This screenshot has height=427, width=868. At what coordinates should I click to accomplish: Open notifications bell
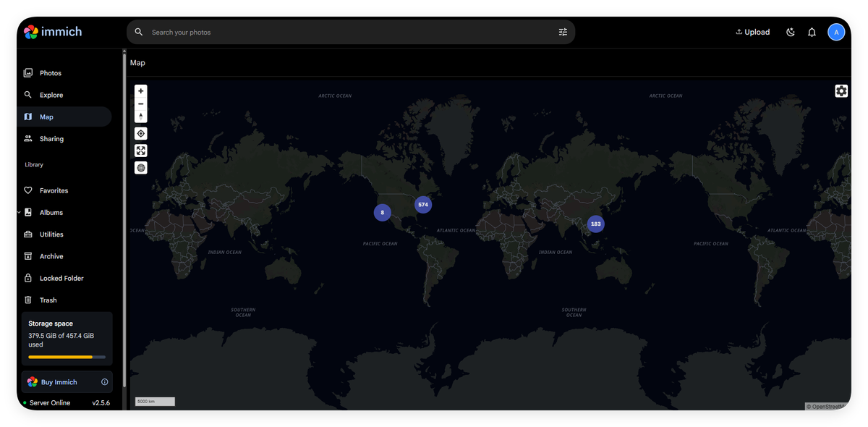(x=812, y=32)
